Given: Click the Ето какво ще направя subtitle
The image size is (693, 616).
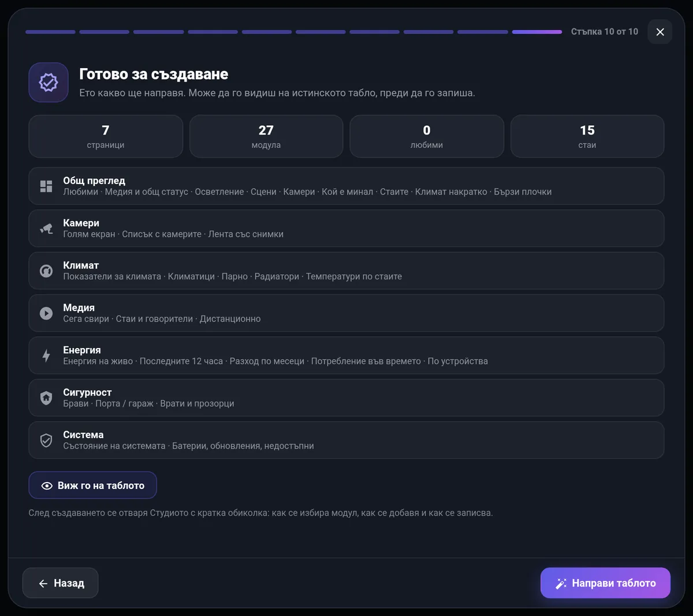Looking at the screenshot, I should coord(277,93).
